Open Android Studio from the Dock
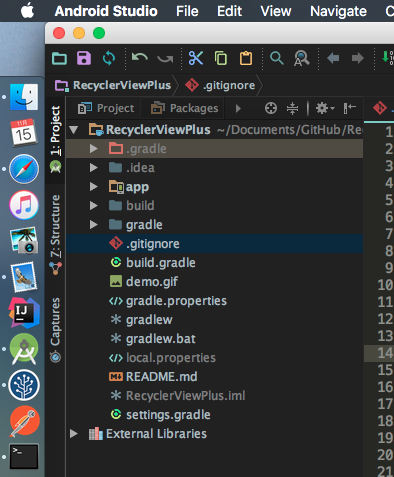 (x=24, y=349)
